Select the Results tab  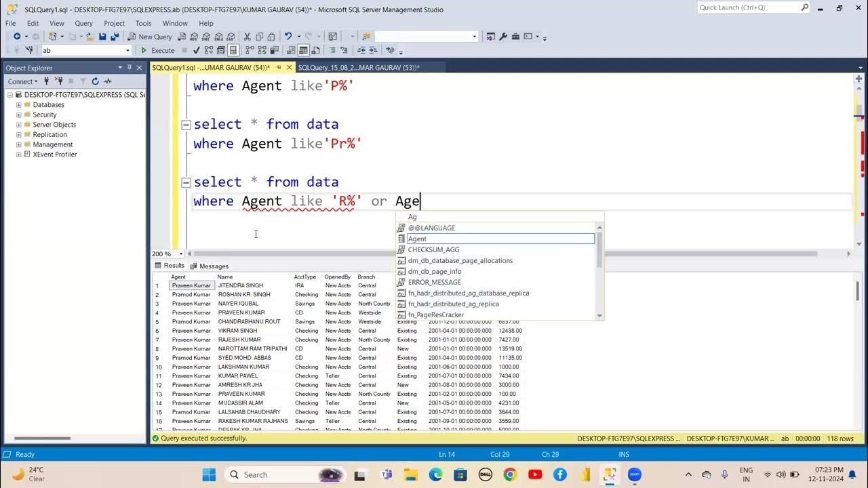(x=170, y=266)
